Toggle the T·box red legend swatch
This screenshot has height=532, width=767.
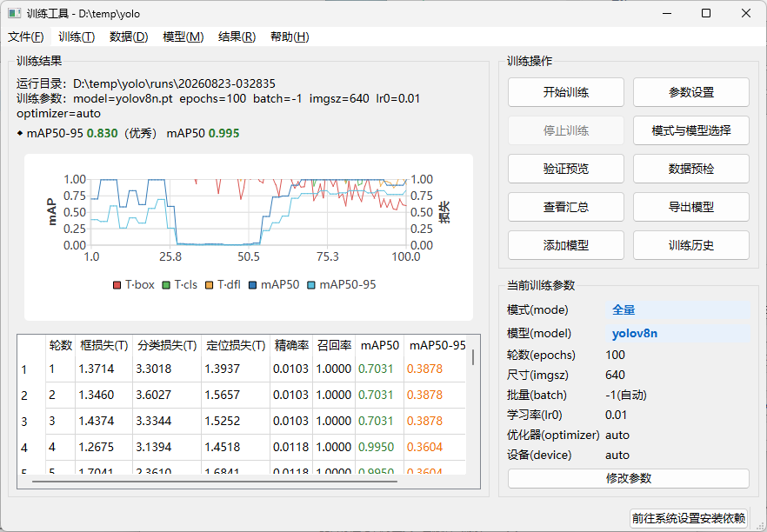tap(117, 285)
